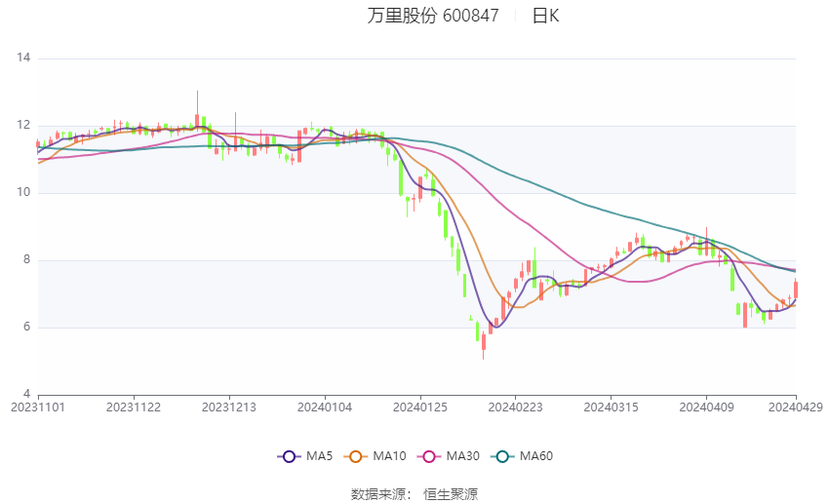
Task: Click the 日K label in title
Action: coord(545,16)
